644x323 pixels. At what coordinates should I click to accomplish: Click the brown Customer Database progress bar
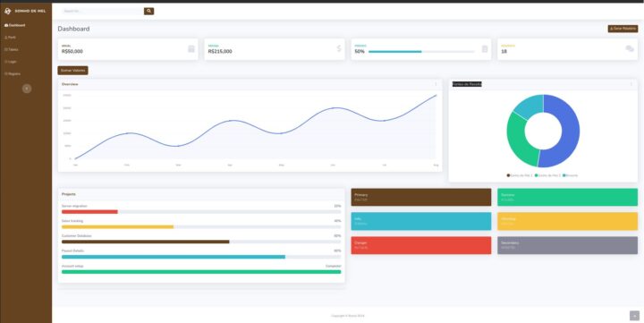click(146, 242)
